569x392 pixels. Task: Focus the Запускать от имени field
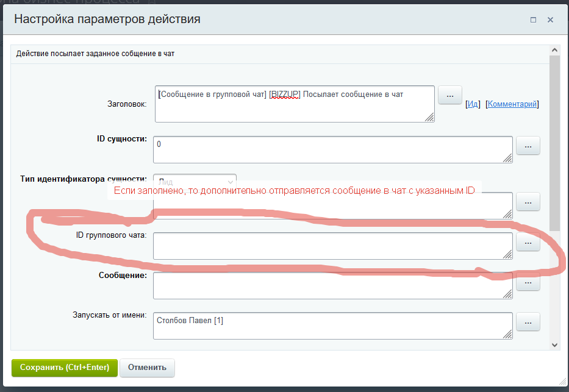pos(332,326)
